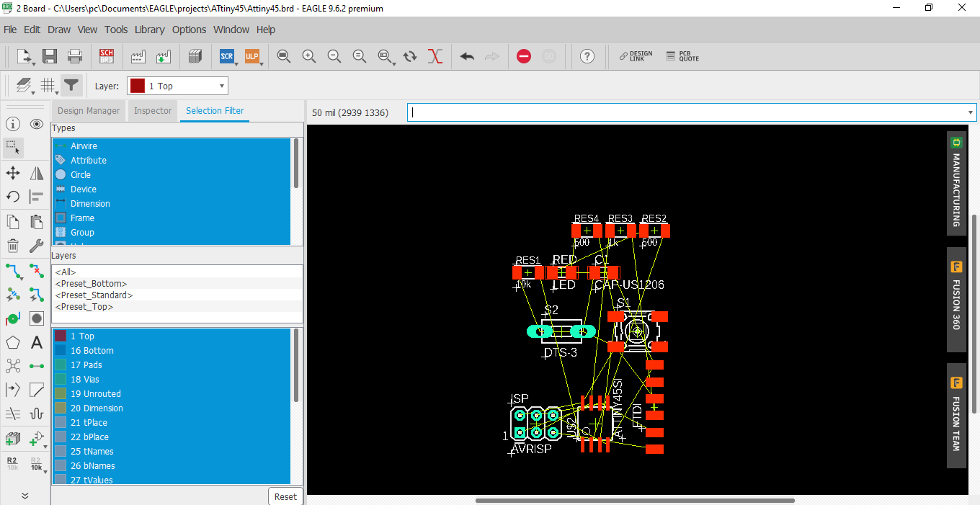Click the Reset button
Image resolution: width=980 pixels, height=505 pixels.
coord(285,496)
